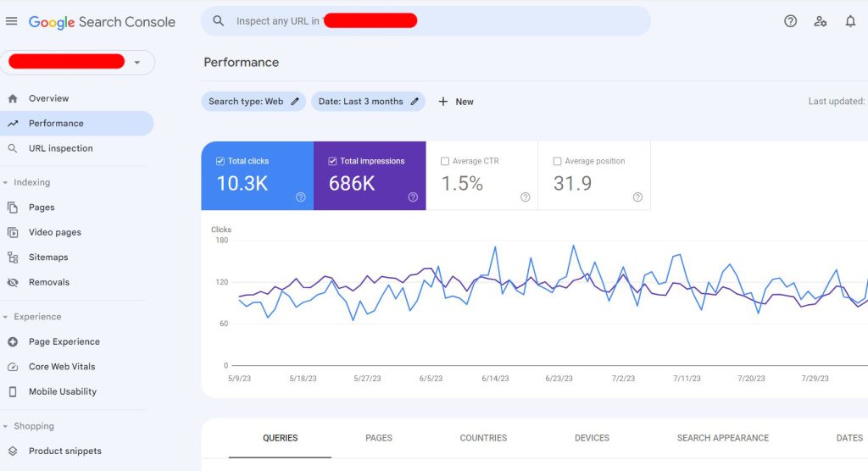Viewport: 868px width, 471px height.
Task: Click the 7/29/23 axis date label
Action: 815,379
